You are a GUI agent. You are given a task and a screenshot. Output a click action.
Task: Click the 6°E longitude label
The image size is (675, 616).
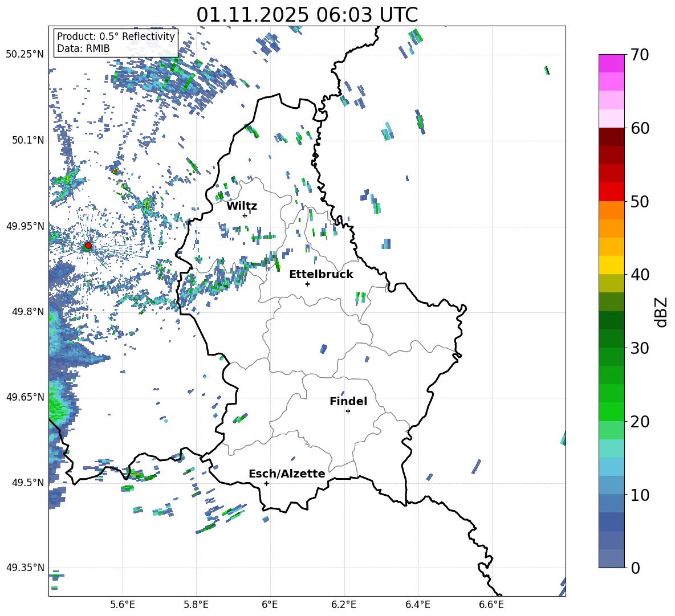click(x=270, y=605)
